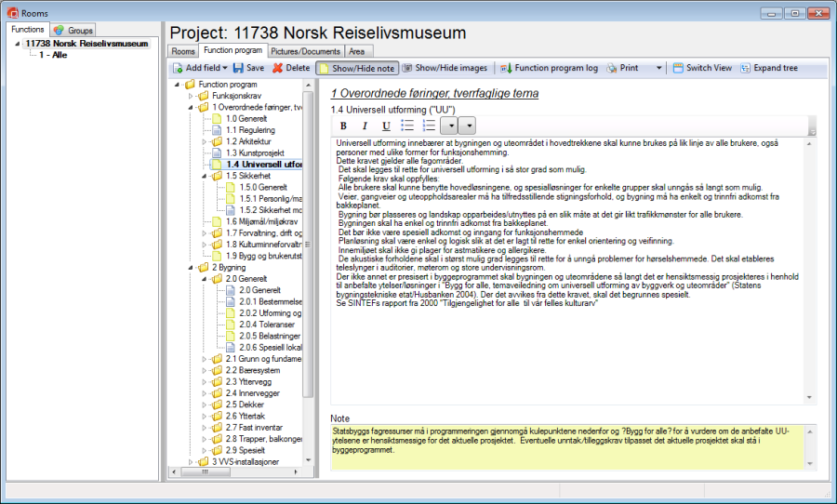Toggle underline formatting in the editor
This screenshot has height=504, width=837.
[x=384, y=126]
